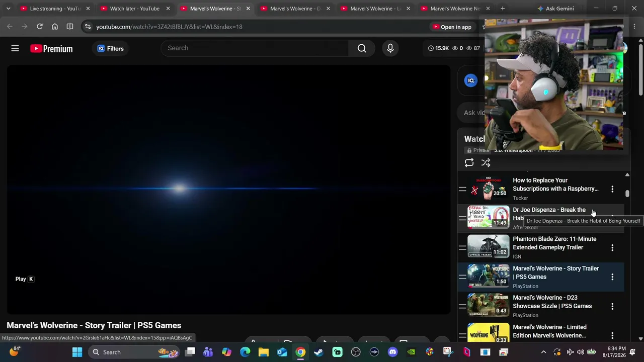Open the tab search chevron in Chrome
This screenshot has height=362, width=644.
[x=8, y=9]
